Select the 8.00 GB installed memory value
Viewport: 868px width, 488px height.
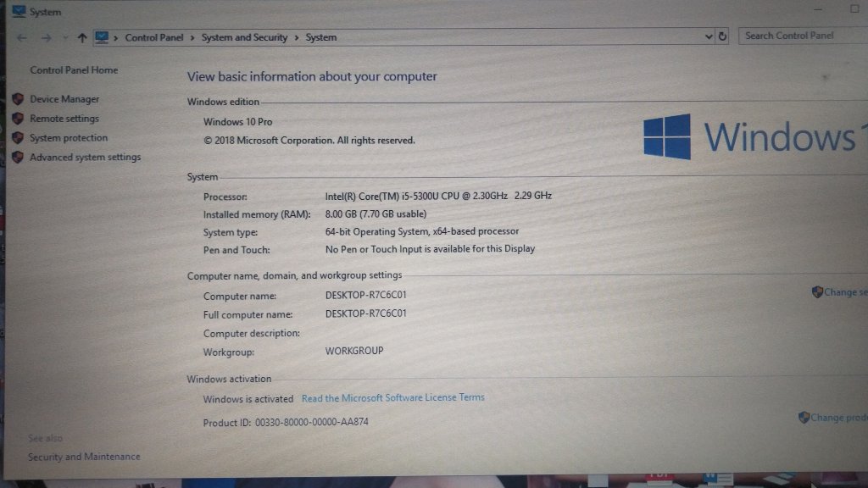(376, 214)
